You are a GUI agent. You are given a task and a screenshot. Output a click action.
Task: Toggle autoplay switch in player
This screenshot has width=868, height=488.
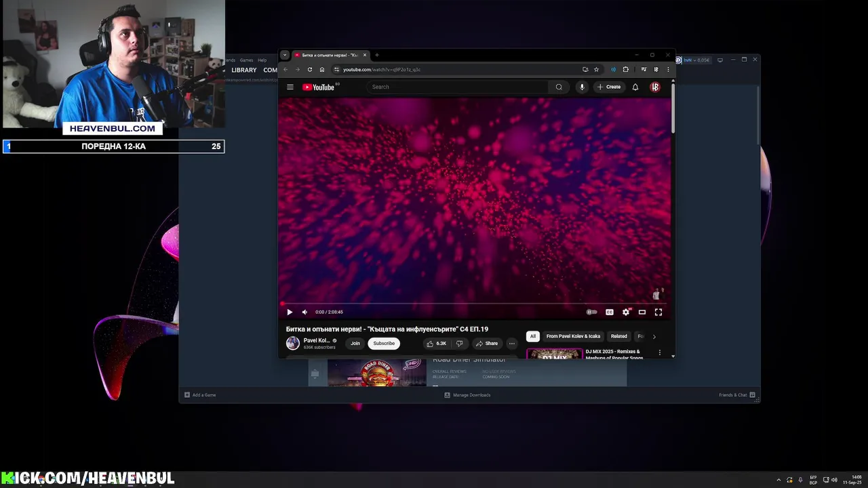tap(592, 312)
